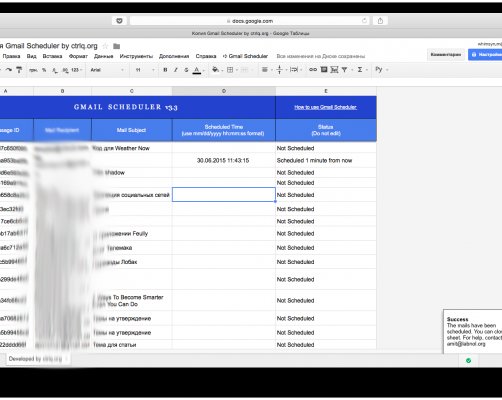Click the cell with '30.06.2015 11:43:15'

(224, 160)
